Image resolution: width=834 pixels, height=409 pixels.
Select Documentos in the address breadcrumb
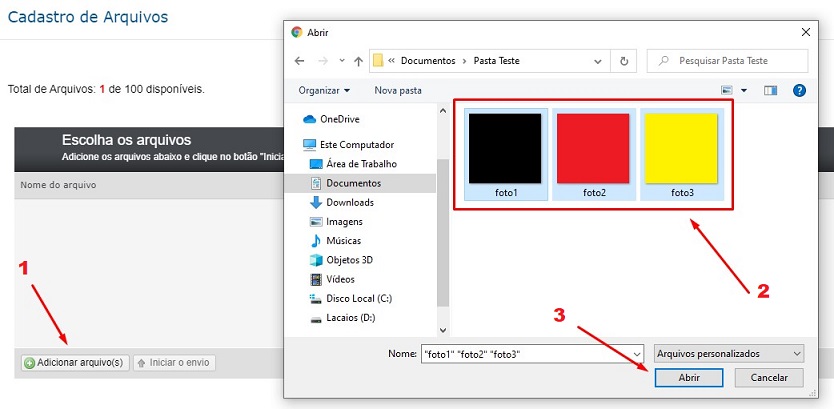click(x=428, y=61)
